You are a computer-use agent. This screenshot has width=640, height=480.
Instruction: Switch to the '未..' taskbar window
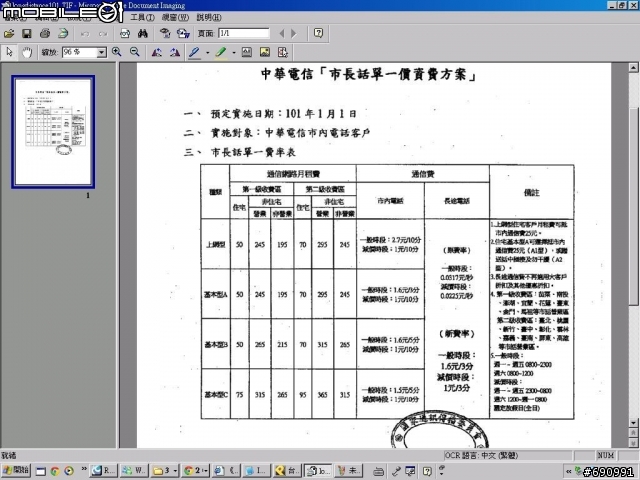(x=348, y=471)
